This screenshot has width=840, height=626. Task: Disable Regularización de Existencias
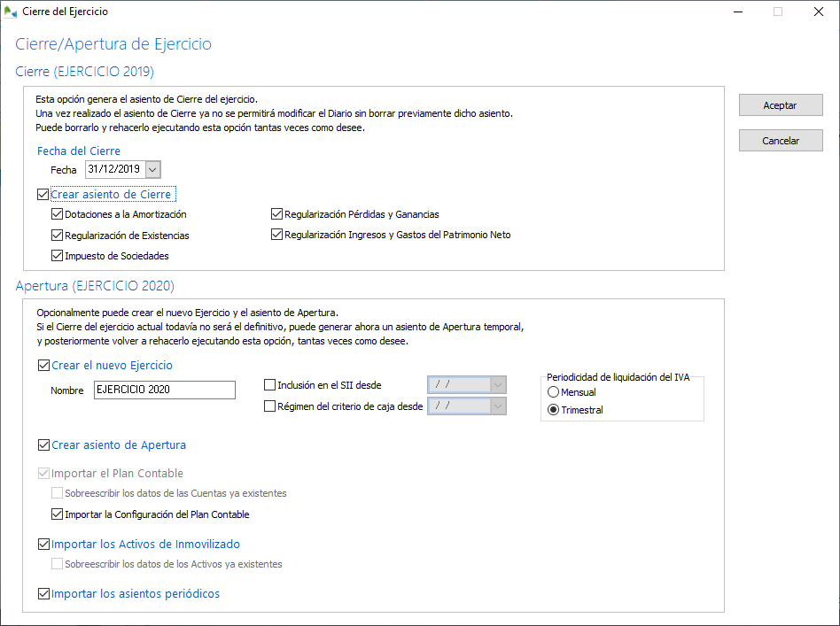click(x=58, y=236)
